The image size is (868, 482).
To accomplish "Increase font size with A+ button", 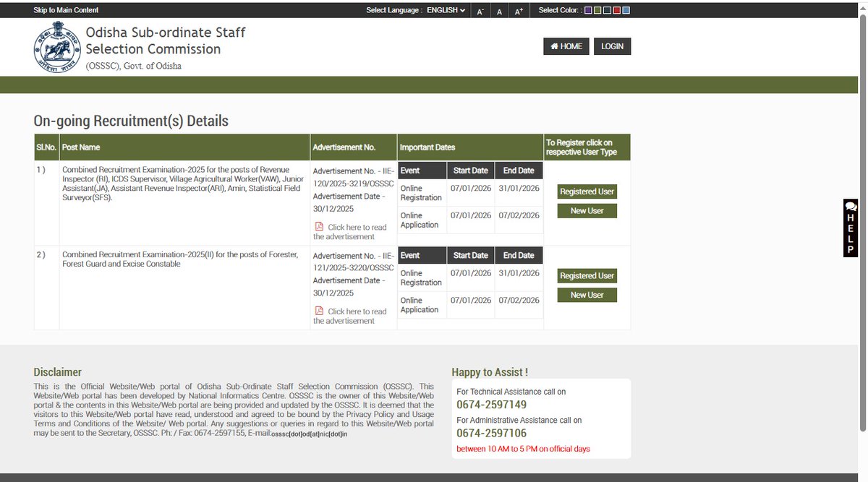I will pyautogui.click(x=519, y=11).
